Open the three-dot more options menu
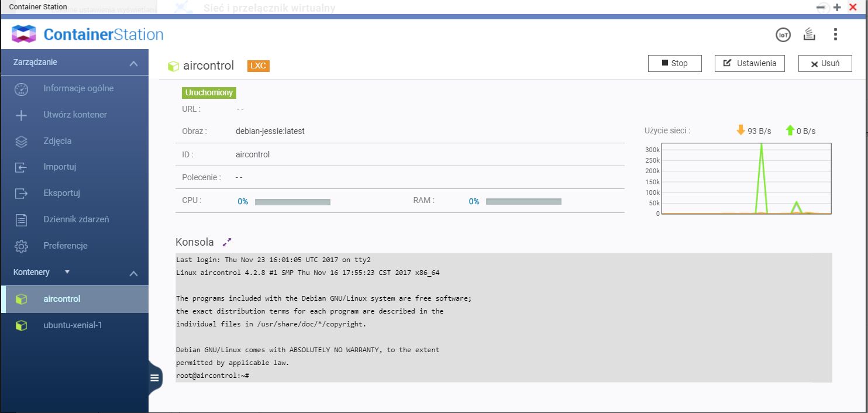The height and width of the screenshot is (413, 868). tap(836, 35)
